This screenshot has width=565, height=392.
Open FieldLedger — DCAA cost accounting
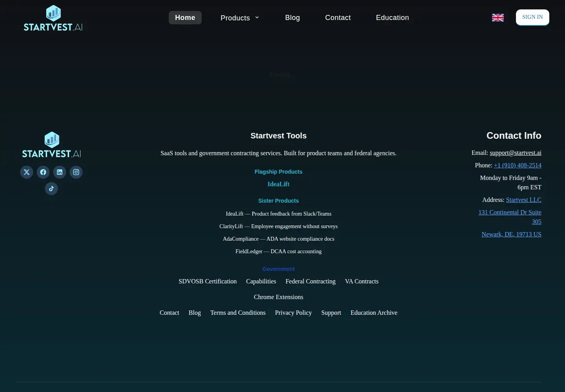279,251
